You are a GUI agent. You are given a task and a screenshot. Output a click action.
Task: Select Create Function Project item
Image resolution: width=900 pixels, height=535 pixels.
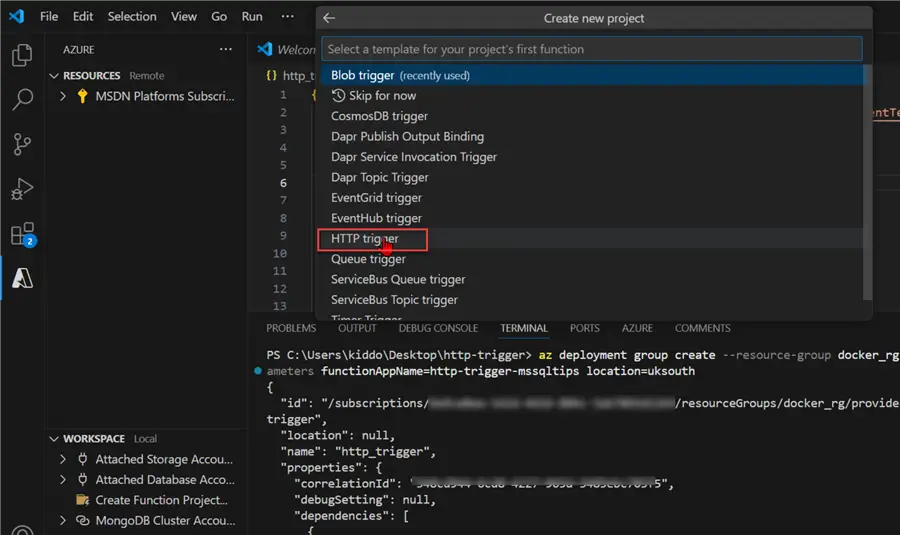tap(161, 500)
